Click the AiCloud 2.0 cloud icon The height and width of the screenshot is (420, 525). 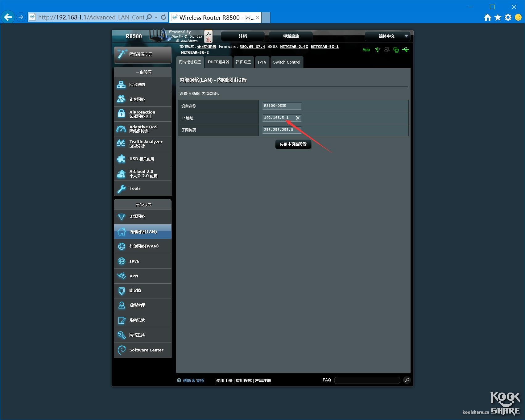click(x=121, y=173)
